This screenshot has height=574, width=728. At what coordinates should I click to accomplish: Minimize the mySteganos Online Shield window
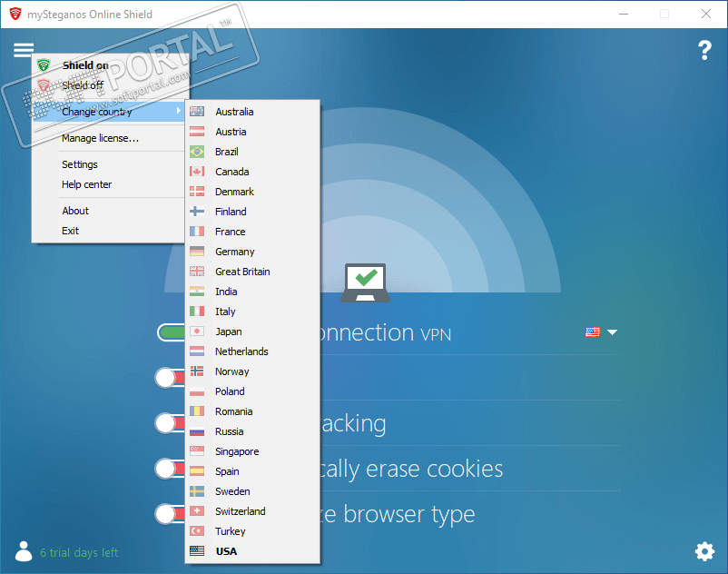click(x=624, y=14)
